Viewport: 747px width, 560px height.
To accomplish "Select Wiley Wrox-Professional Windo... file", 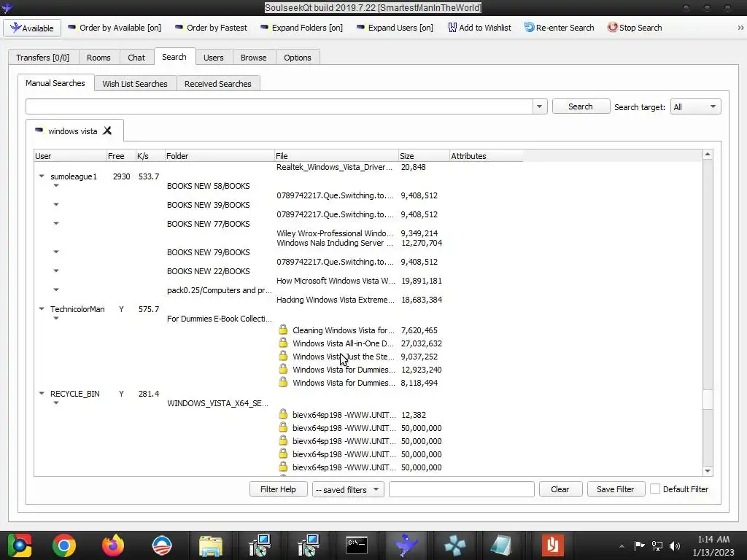I will pos(335,233).
